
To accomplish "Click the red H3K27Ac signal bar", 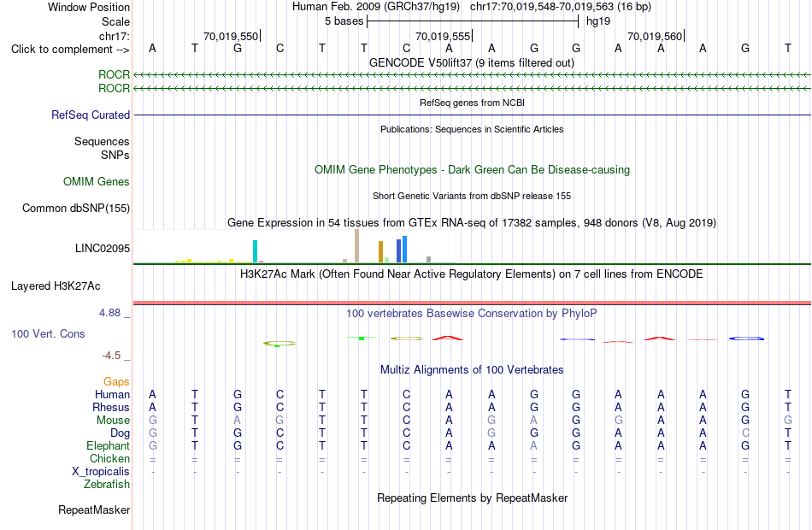I will click(472, 303).
